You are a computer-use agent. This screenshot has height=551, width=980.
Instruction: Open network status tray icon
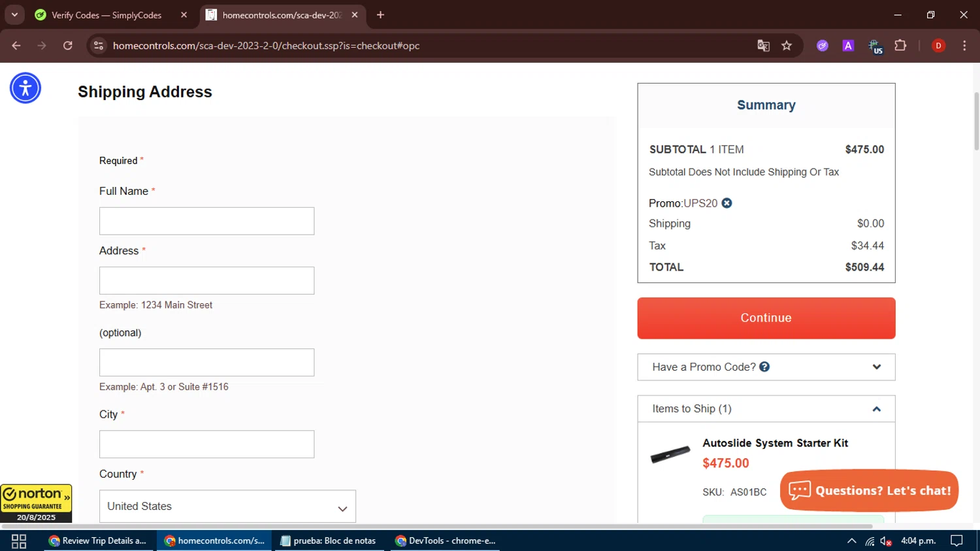tap(870, 541)
